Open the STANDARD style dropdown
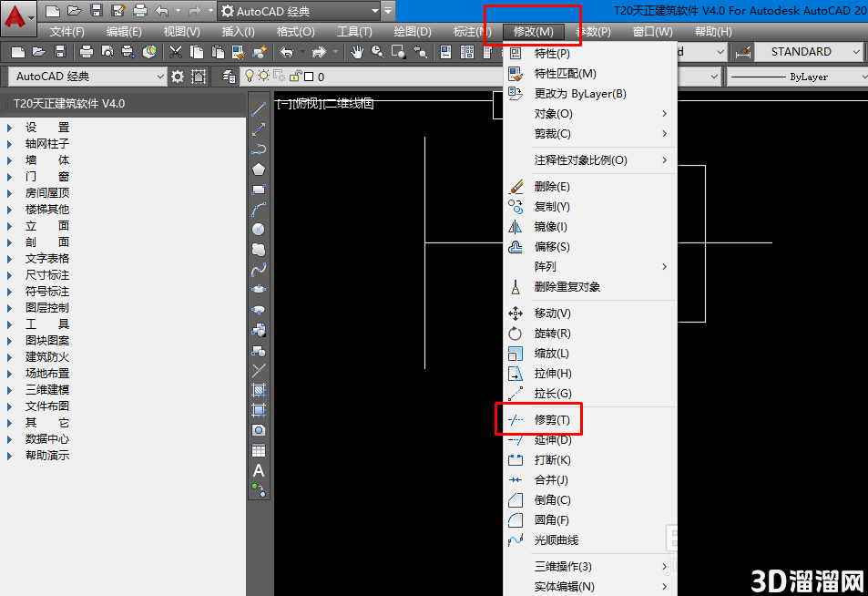The image size is (868, 596). point(808,52)
